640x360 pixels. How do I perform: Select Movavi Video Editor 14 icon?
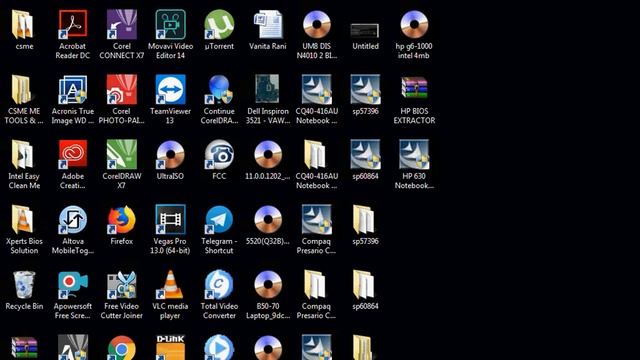170,24
